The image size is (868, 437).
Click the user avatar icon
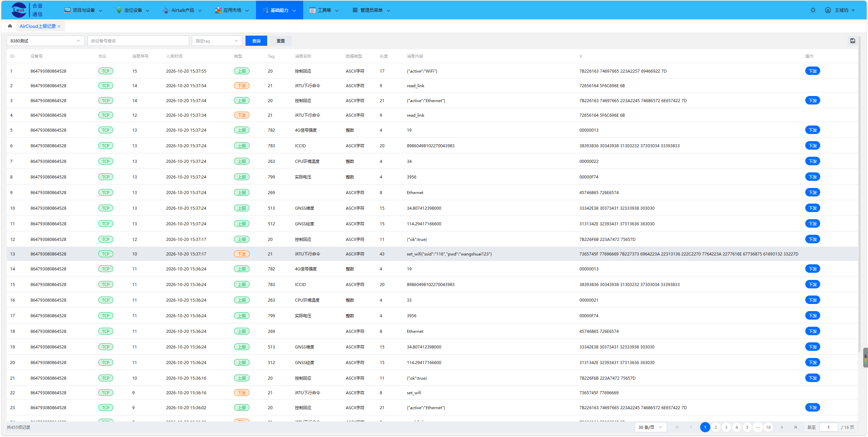828,10
